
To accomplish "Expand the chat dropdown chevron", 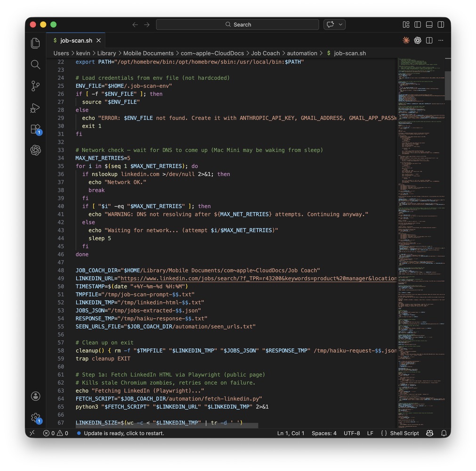I will [x=340, y=24].
